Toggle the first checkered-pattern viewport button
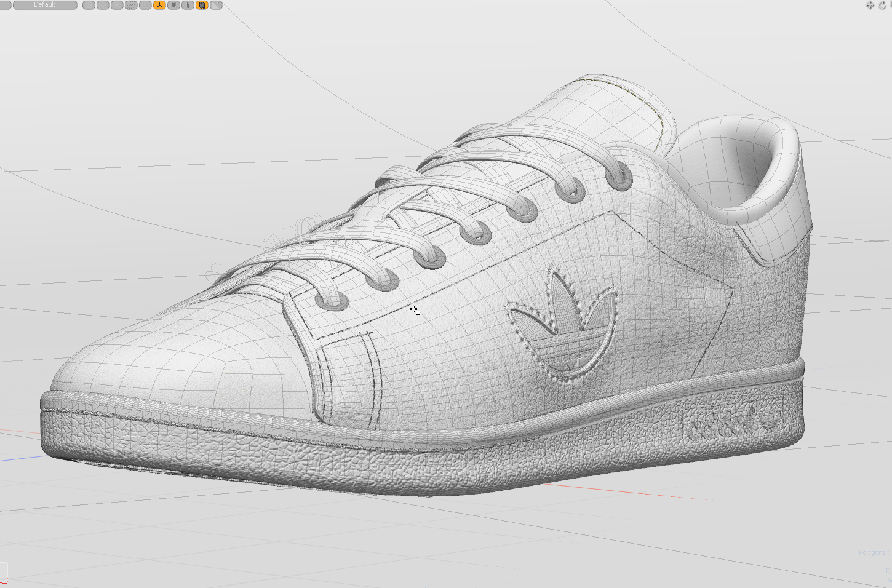 (x=89, y=5)
